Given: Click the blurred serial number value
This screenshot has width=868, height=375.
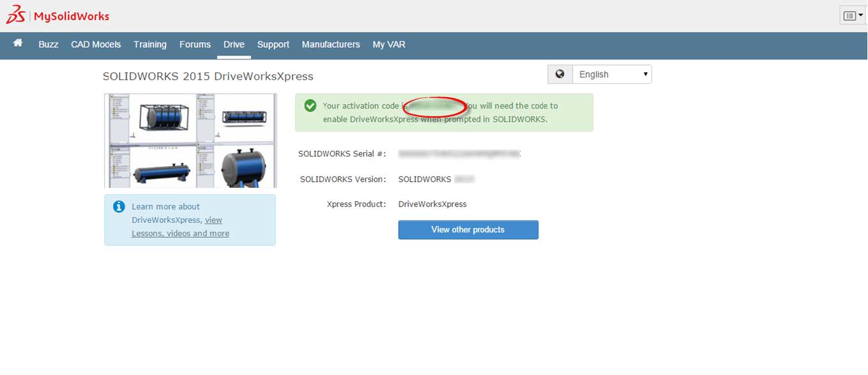Looking at the screenshot, I should (460, 154).
